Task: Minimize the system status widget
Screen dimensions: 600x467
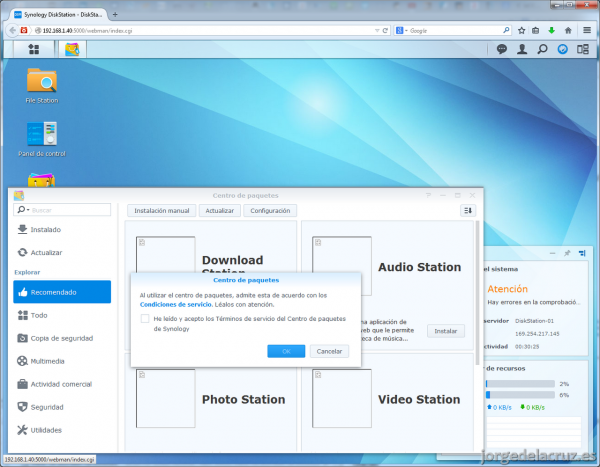Action: tap(553, 253)
